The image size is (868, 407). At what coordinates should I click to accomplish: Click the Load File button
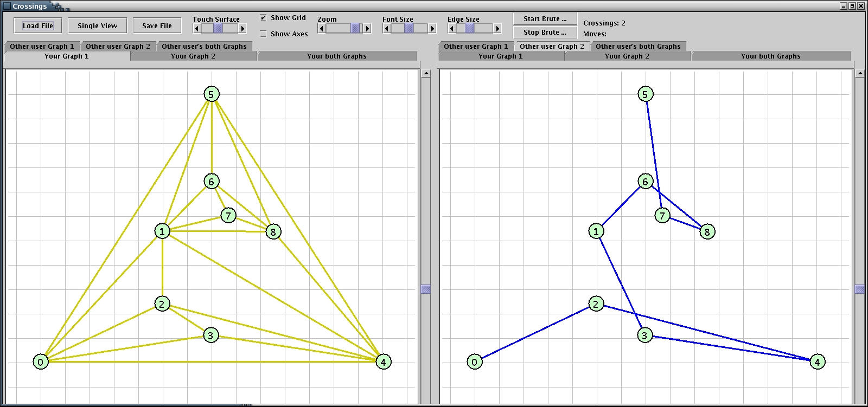[37, 25]
